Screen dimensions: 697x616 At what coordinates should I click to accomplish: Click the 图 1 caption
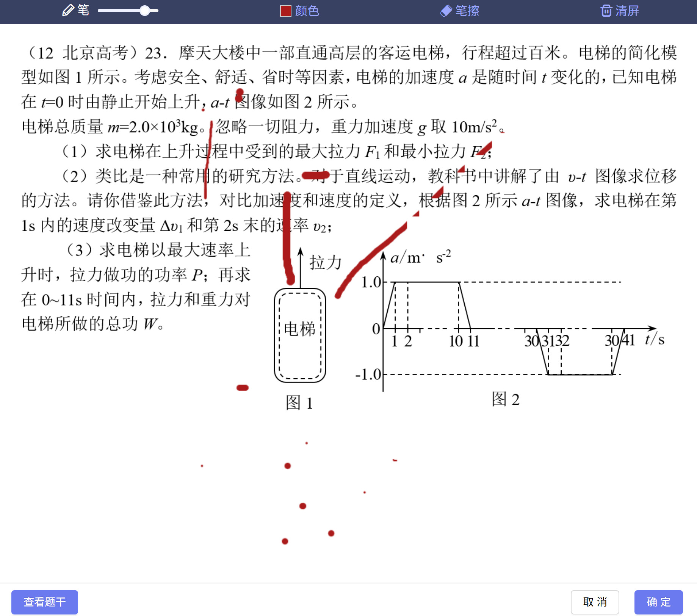pos(299,403)
